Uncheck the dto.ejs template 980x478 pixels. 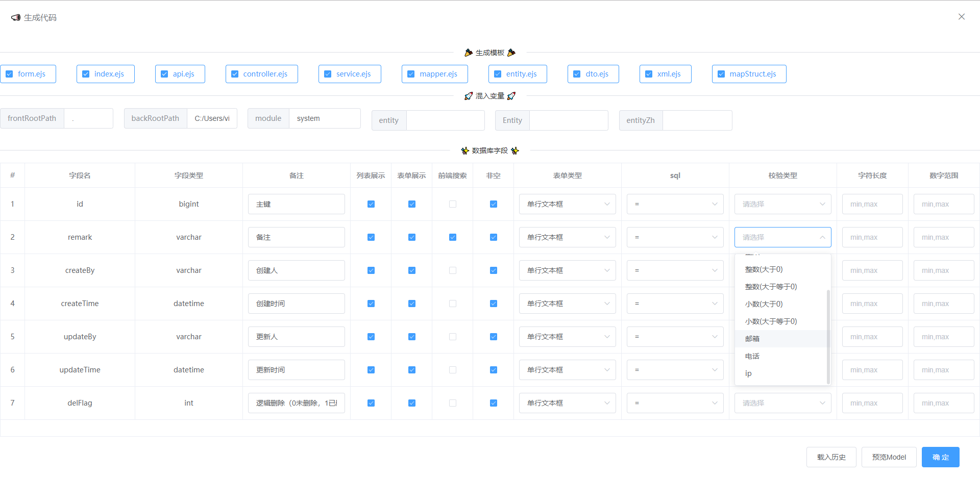pos(577,74)
